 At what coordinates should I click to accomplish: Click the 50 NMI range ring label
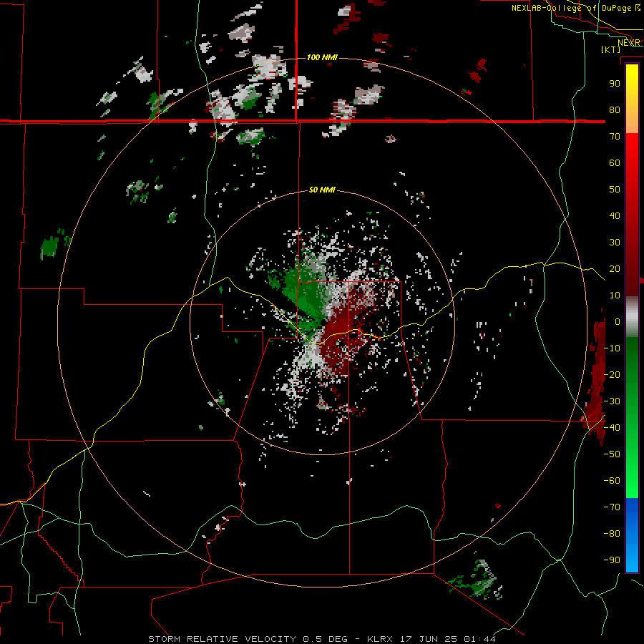322,190
